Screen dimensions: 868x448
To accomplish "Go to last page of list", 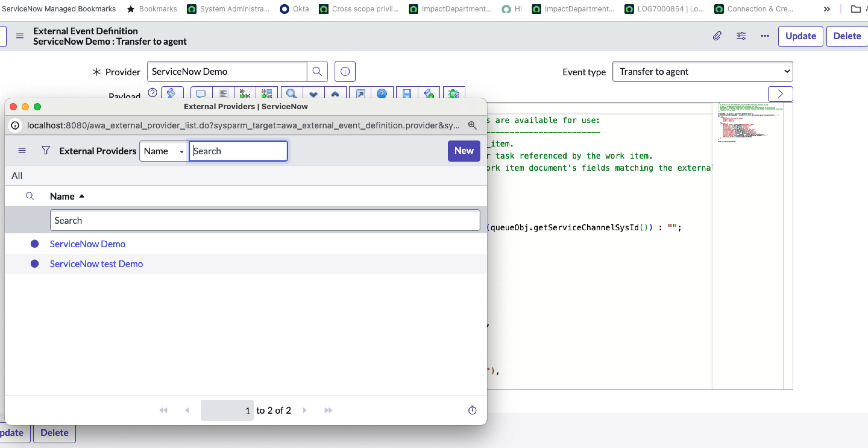I will [x=328, y=410].
